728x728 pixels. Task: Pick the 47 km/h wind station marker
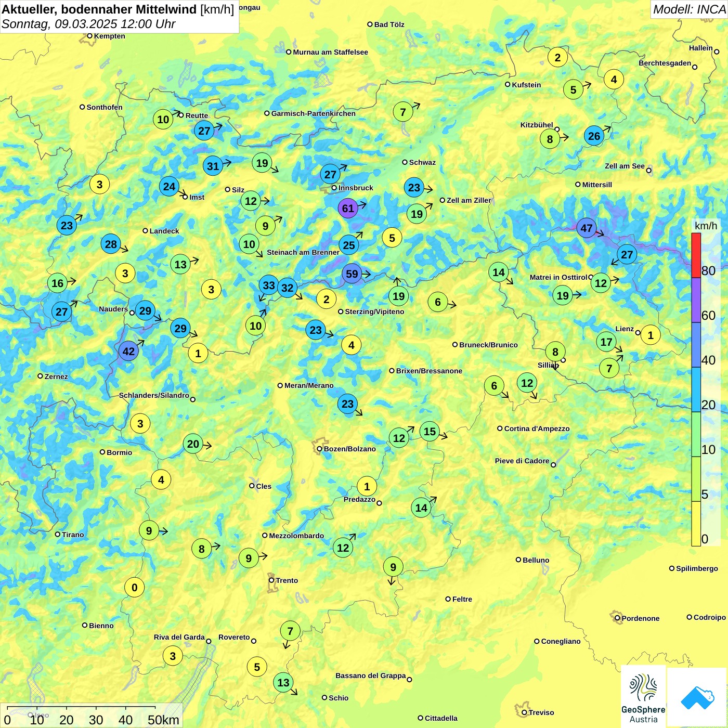point(587,228)
